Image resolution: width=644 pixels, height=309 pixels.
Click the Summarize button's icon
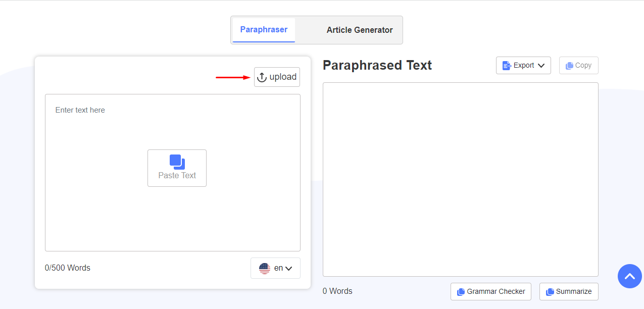[550, 292]
